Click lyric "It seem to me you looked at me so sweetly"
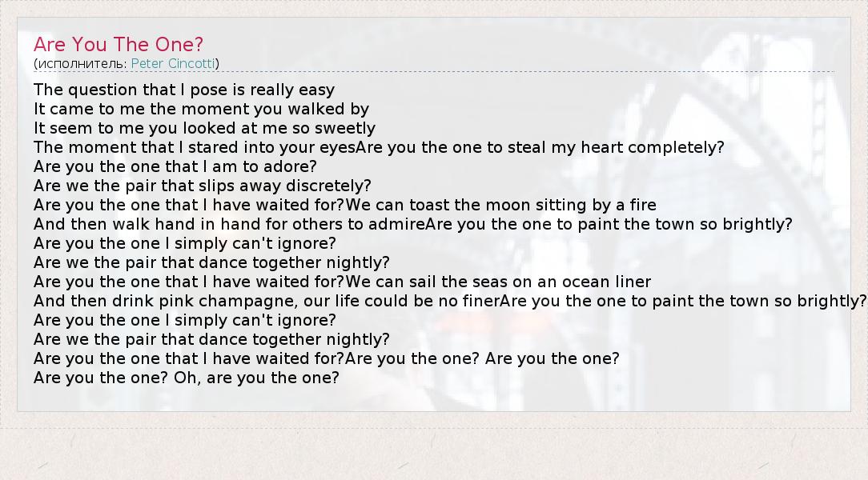Image resolution: width=868 pixels, height=480 pixels. 204,128
